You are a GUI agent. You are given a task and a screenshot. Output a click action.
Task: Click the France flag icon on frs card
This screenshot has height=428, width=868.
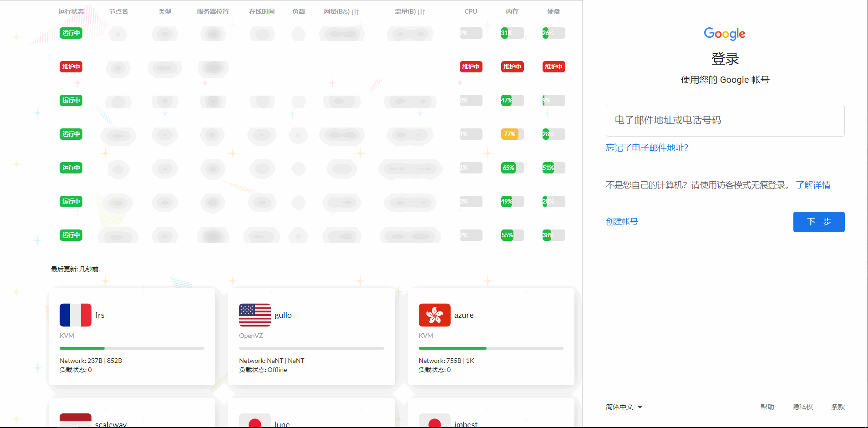76,315
